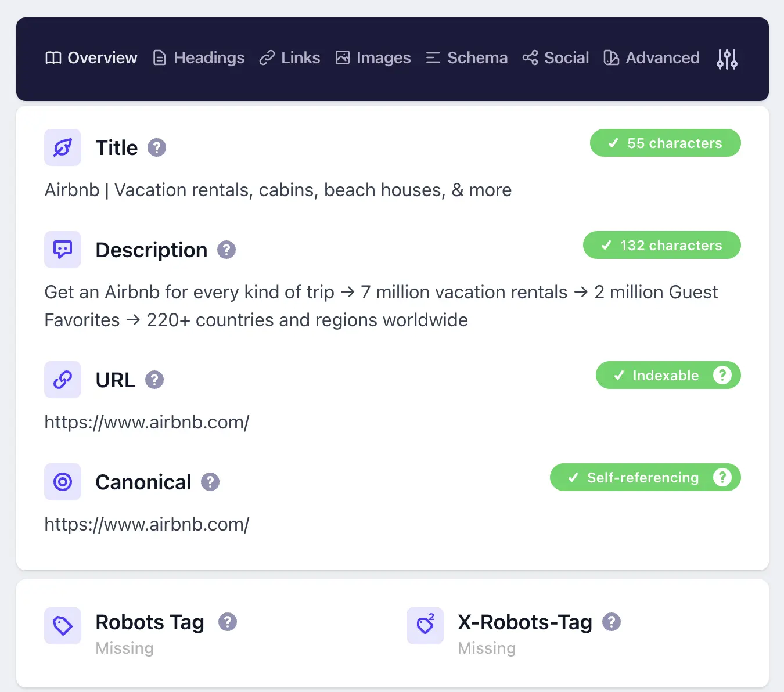Open the settings sliders icon

(x=727, y=59)
